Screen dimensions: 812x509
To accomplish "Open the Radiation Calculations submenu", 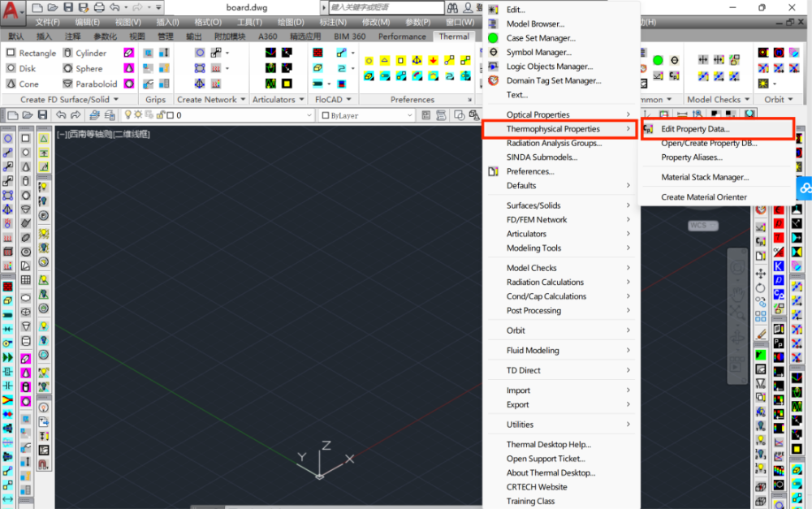I will (561, 283).
